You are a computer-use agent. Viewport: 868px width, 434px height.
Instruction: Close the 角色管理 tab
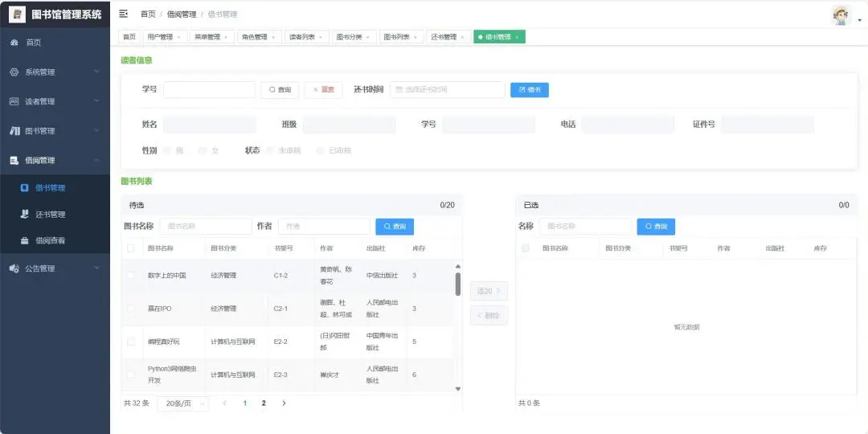click(273, 37)
